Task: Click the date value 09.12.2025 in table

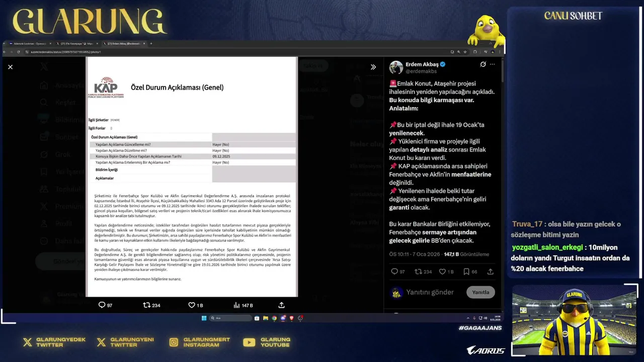Action: [221, 156]
